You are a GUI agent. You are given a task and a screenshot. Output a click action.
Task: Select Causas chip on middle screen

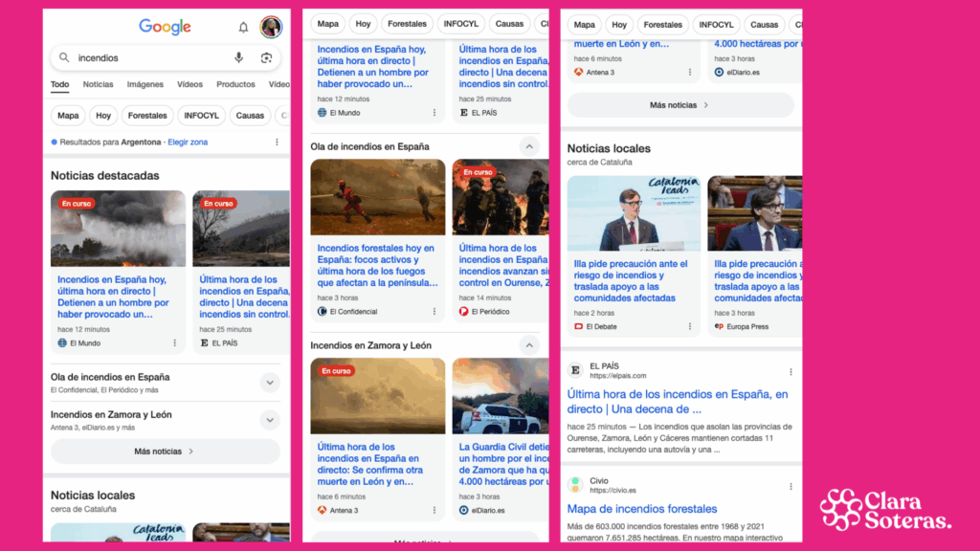click(x=509, y=24)
